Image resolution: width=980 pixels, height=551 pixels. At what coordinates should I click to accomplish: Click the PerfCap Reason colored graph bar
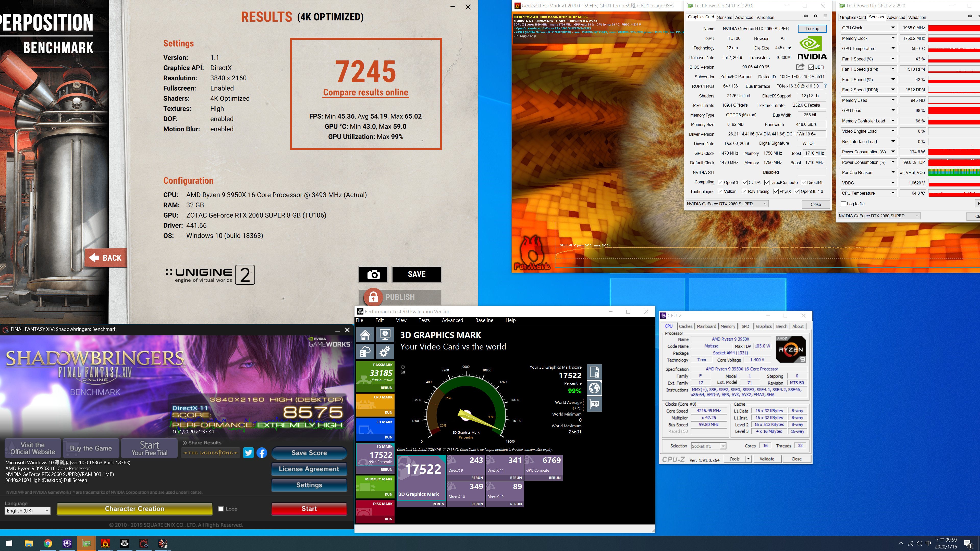click(x=954, y=172)
